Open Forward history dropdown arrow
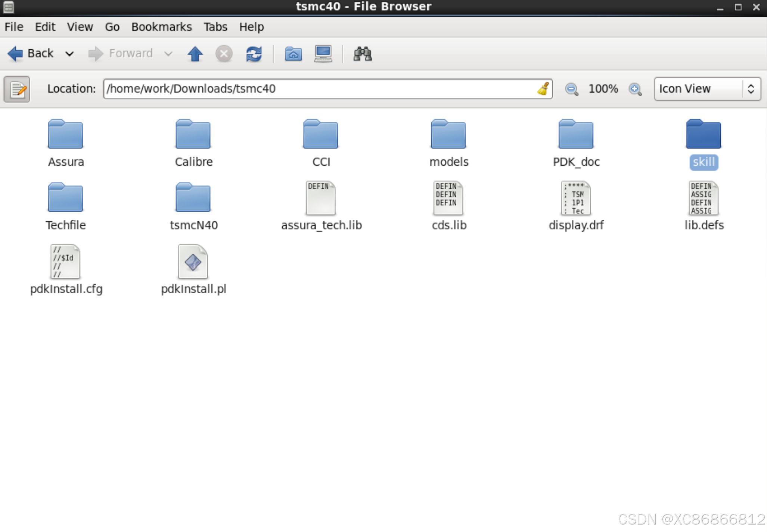Image resolution: width=767 pixels, height=532 pixels. point(168,54)
